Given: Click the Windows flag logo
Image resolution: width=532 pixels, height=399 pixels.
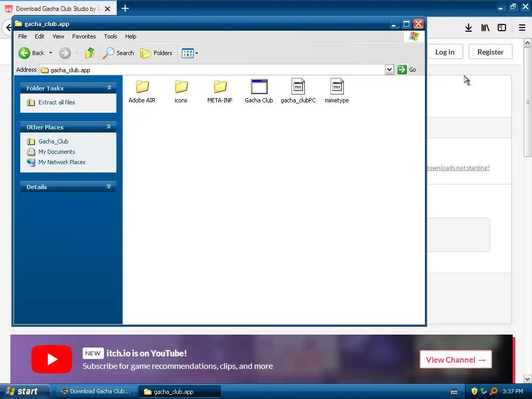Looking at the screenshot, I should pyautogui.click(x=414, y=36).
